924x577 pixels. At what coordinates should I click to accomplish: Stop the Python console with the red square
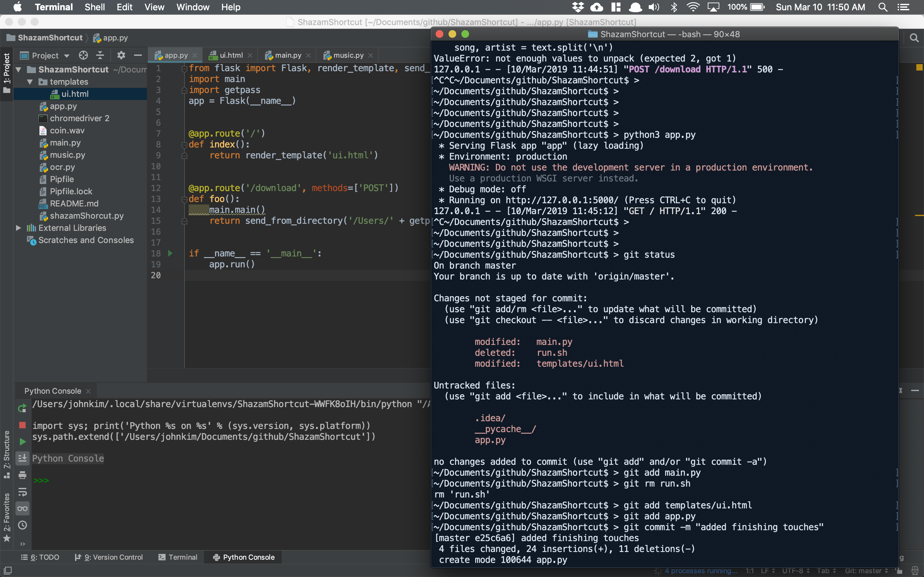point(22,425)
